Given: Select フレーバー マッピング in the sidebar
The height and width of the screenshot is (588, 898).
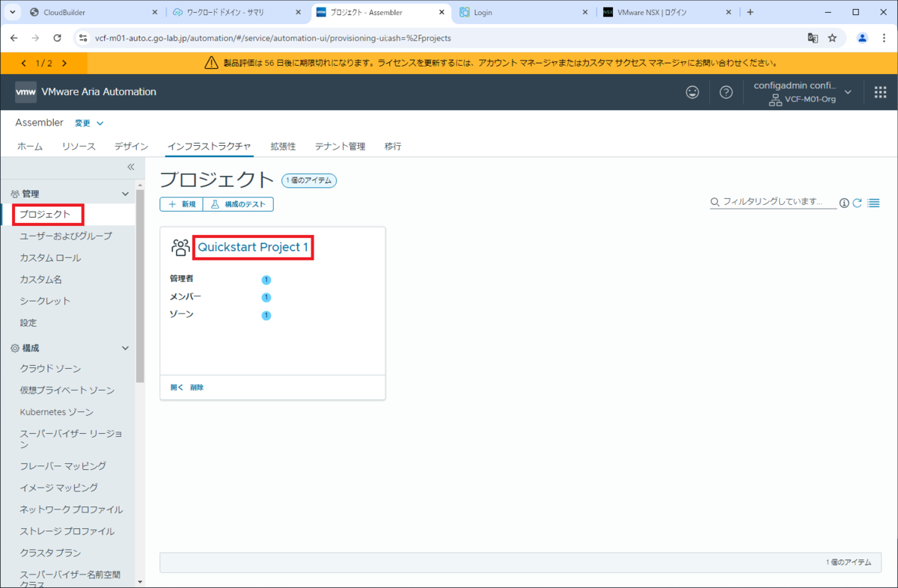Looking at the screenshot, I should pos(63,466).
